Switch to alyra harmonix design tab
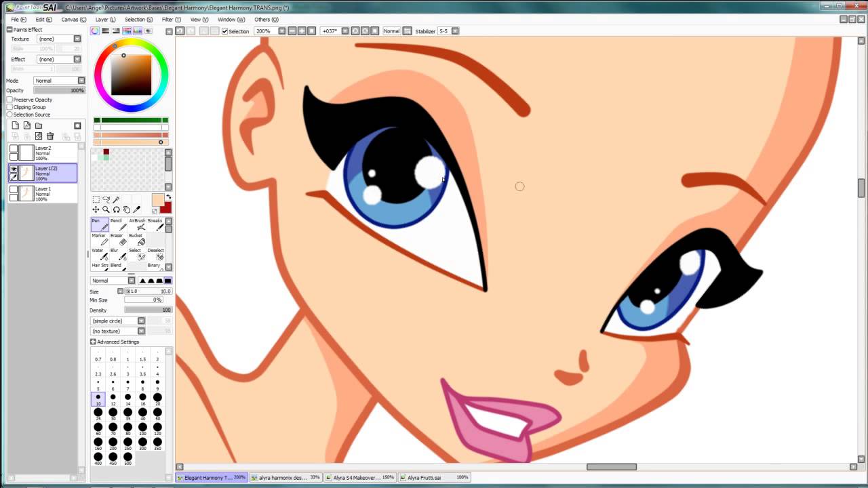The height and width of the screenshot is (488, 868). 285,477
